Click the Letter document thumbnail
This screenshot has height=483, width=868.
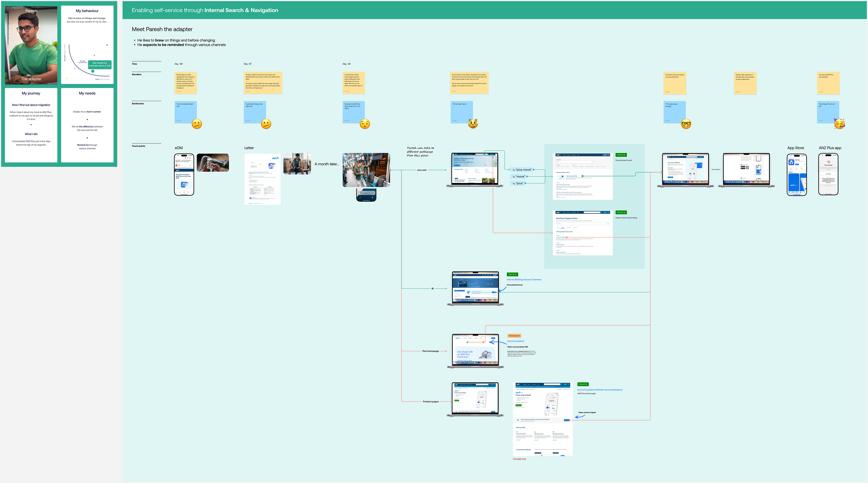(x=262, y=179)
